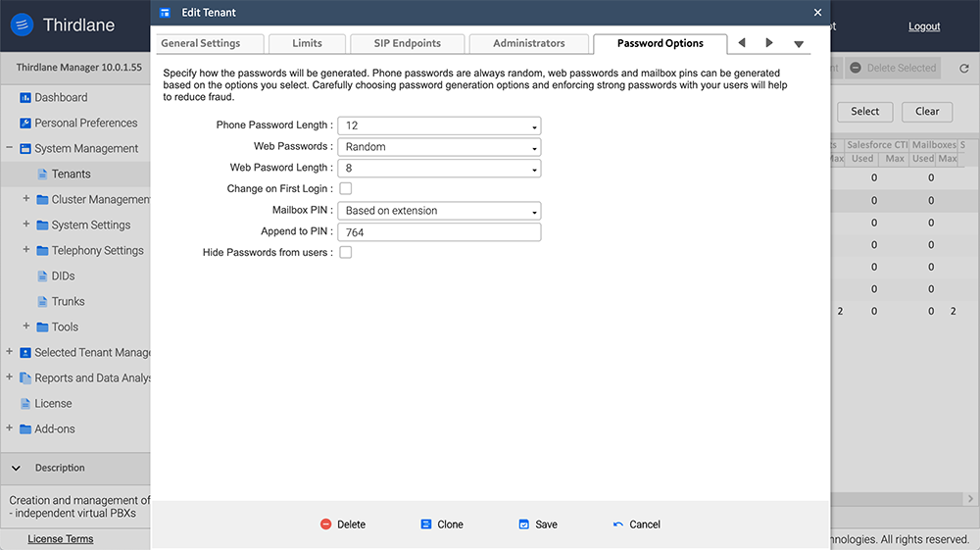Click the Reports and Data Analysis icon
The width and height of the screenshot is (980, 550).
(x=25, y=378)
